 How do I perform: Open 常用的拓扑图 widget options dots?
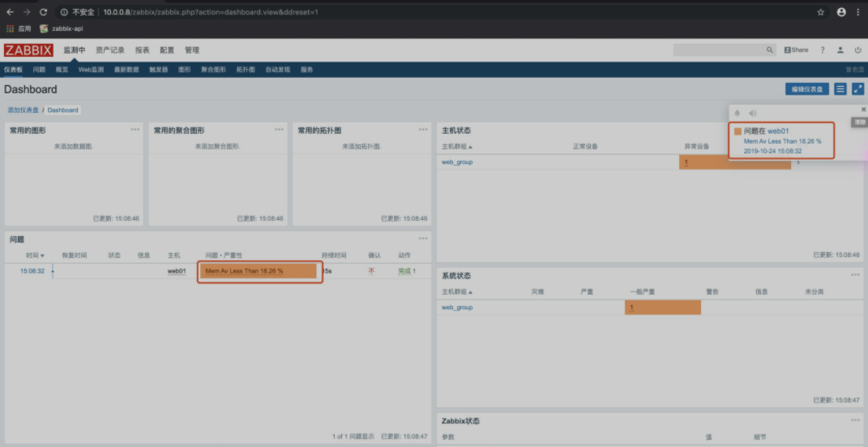tap(423, 130)
